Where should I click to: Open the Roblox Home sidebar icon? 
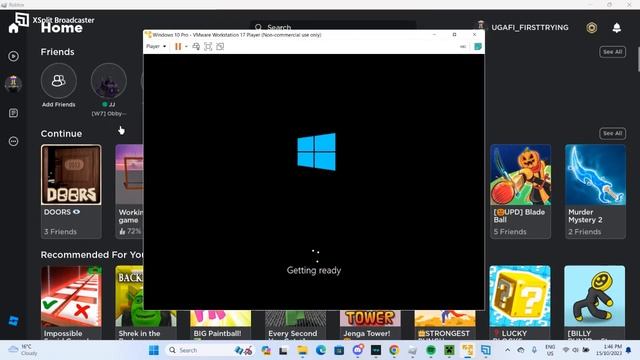click(x=13, y=28)
